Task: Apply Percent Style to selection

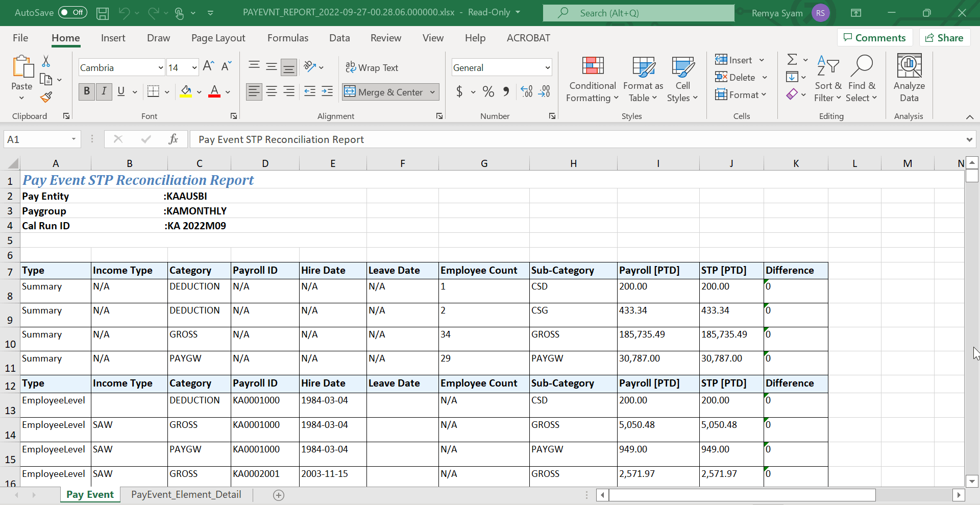Action: point(488,92)
